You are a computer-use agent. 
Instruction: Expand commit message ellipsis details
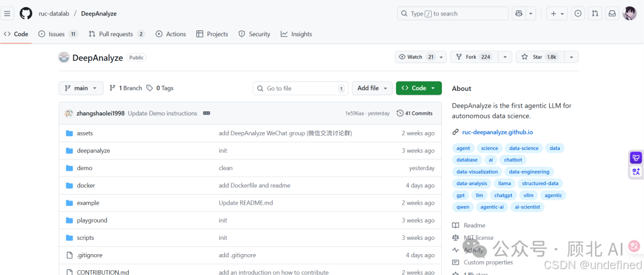(x=206, y=114)
